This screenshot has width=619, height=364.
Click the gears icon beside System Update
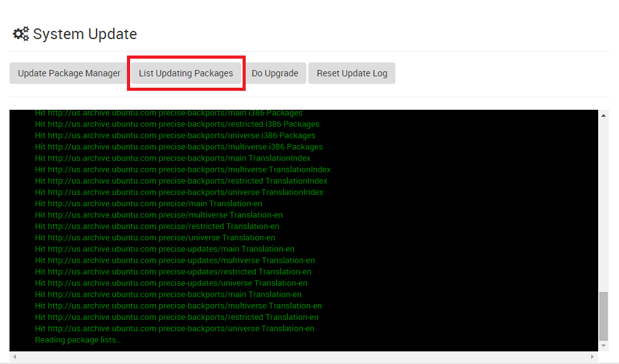click(21, 34)
